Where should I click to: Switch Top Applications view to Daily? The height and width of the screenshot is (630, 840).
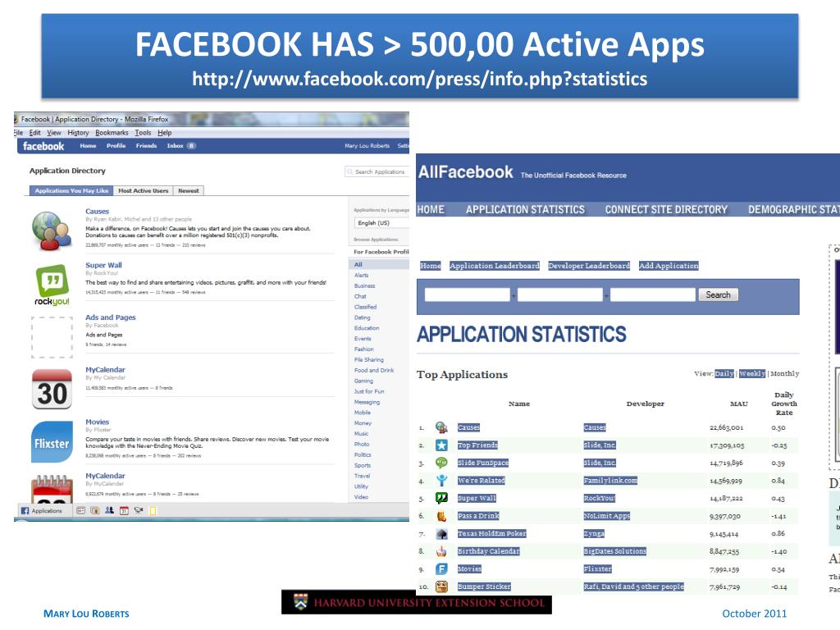pyautogui.click(x=724, y=373)
